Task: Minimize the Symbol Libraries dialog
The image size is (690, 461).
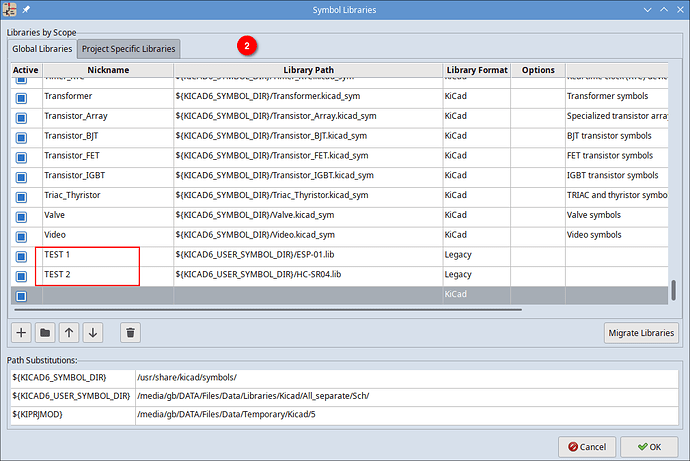Action: [x=647, y=10]
